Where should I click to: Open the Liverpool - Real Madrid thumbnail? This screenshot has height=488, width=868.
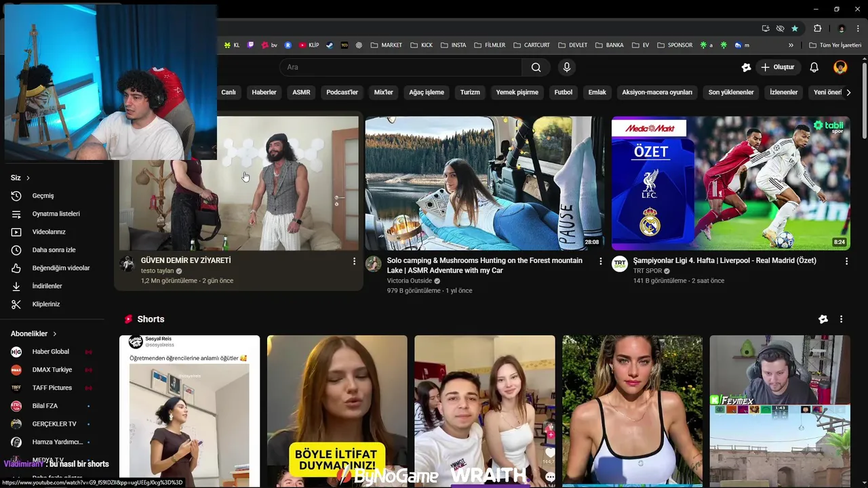tap(730, 183)
